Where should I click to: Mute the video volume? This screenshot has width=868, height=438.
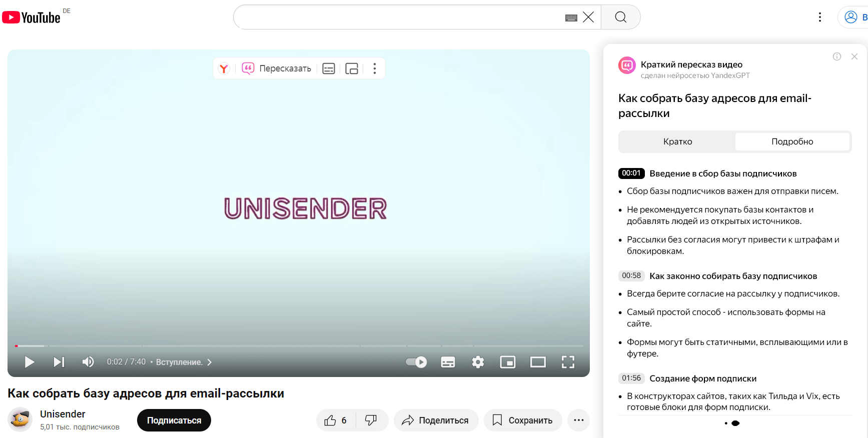(x=88, y=362)
